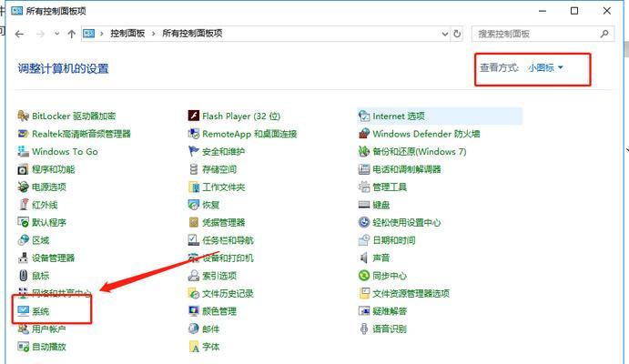Open RemoteApp 和桌面连接 icon
Viewport: 629px width, 364px height.
pyautogui.click(x=193, y=134)
